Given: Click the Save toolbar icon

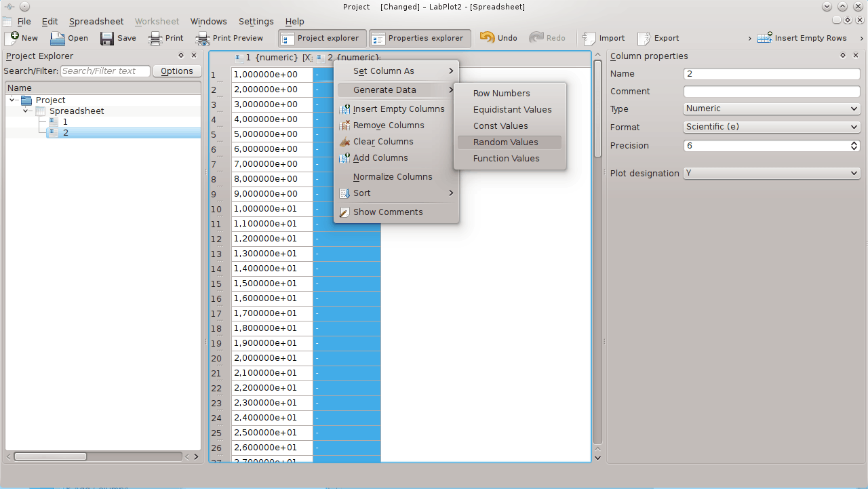Looking at the screenshot, I should click(x=107, y=38).
